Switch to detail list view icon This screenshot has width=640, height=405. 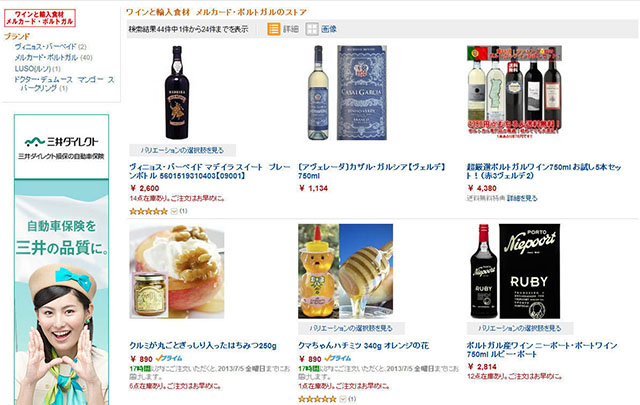tap(273, 29)
